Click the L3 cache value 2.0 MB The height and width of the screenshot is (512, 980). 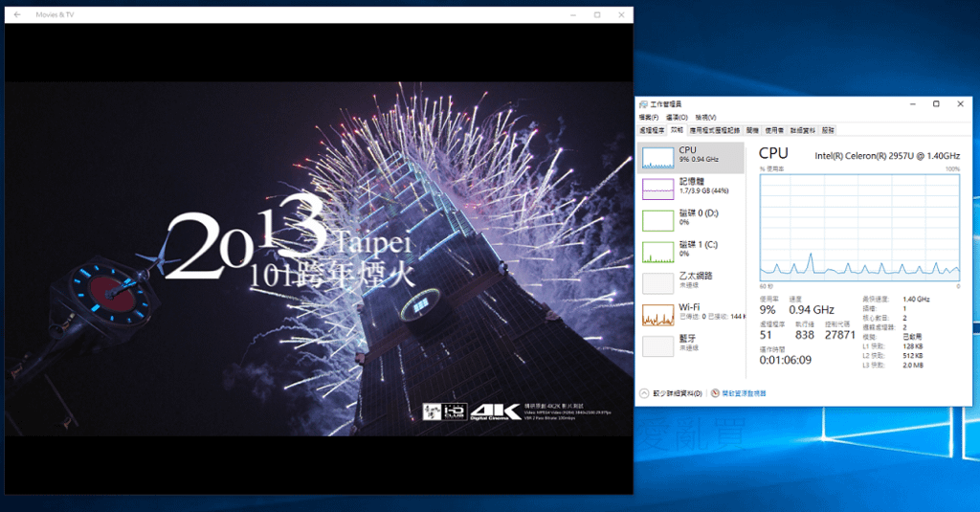912,365
